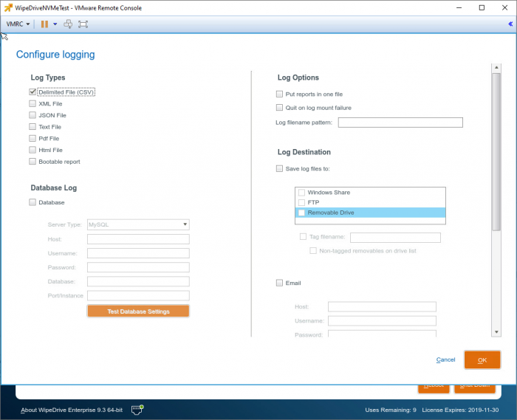Click the full screen icon

click(x=83, y=24)
